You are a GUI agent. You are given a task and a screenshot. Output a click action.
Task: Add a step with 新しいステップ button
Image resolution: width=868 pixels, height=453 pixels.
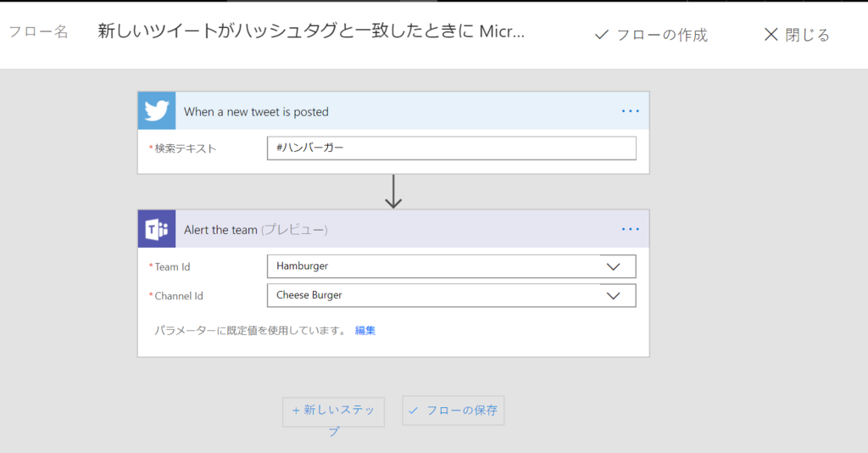coord(333,412)
